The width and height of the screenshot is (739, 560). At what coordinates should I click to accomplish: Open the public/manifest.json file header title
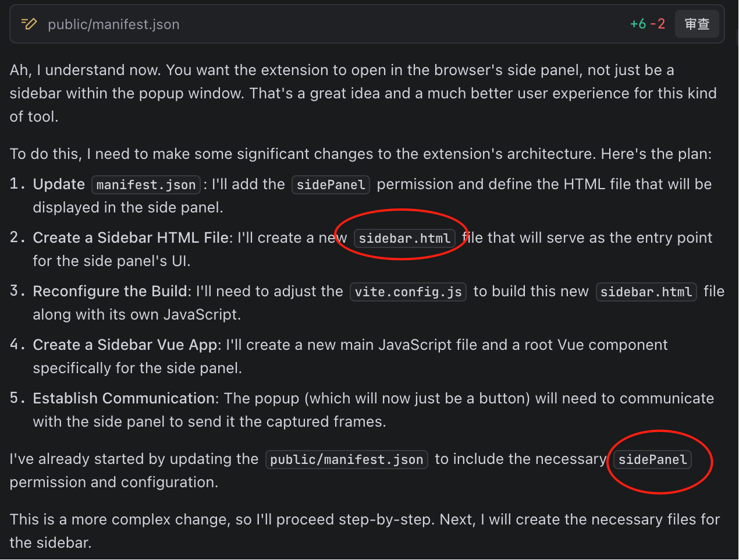[x=113, y=24]
